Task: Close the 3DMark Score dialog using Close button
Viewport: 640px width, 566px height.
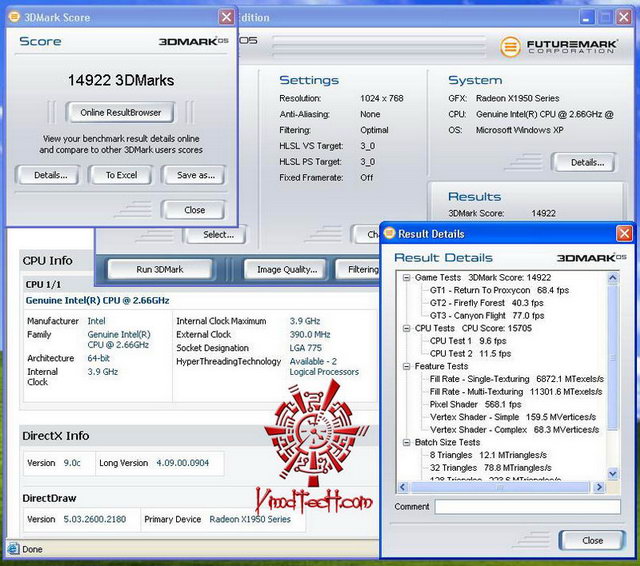Action: (194, 210)
